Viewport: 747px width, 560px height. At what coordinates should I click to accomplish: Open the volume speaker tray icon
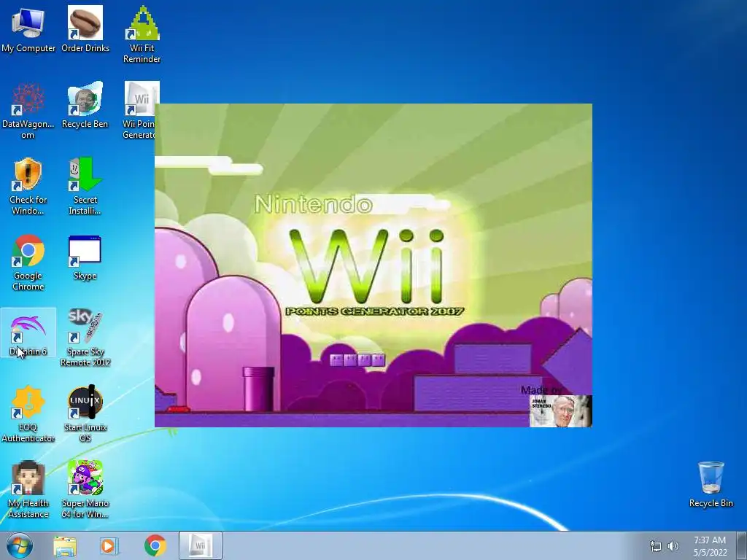(x=673, y=546)
